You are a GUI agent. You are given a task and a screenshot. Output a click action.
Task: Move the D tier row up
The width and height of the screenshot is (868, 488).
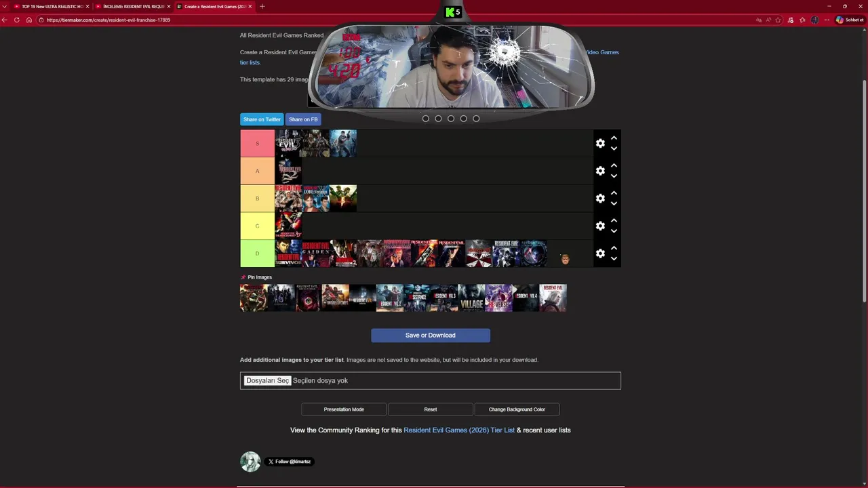tap(614, 247)
